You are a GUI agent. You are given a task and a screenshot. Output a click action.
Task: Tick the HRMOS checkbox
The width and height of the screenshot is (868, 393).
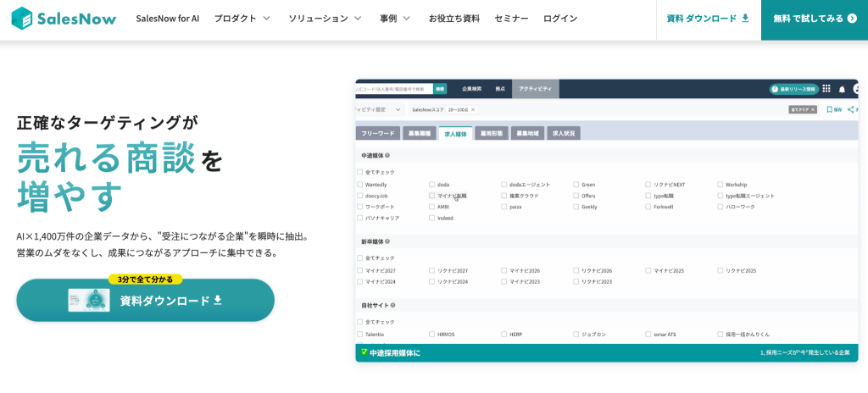point(431,335)
